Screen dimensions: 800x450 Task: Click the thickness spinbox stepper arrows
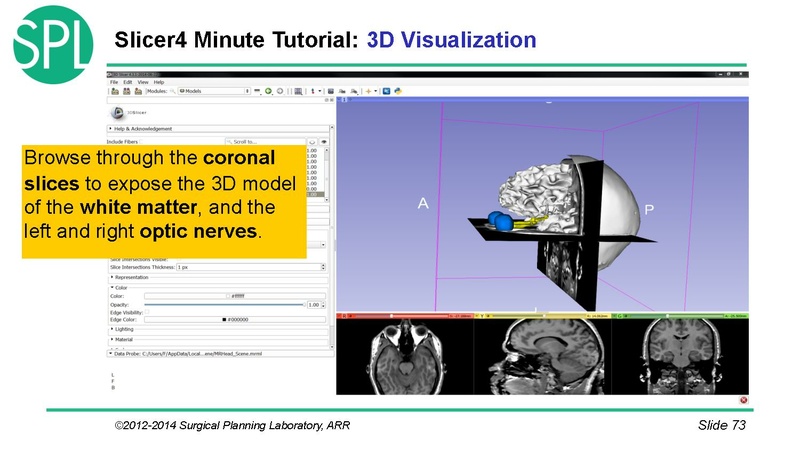click(323, 267)
